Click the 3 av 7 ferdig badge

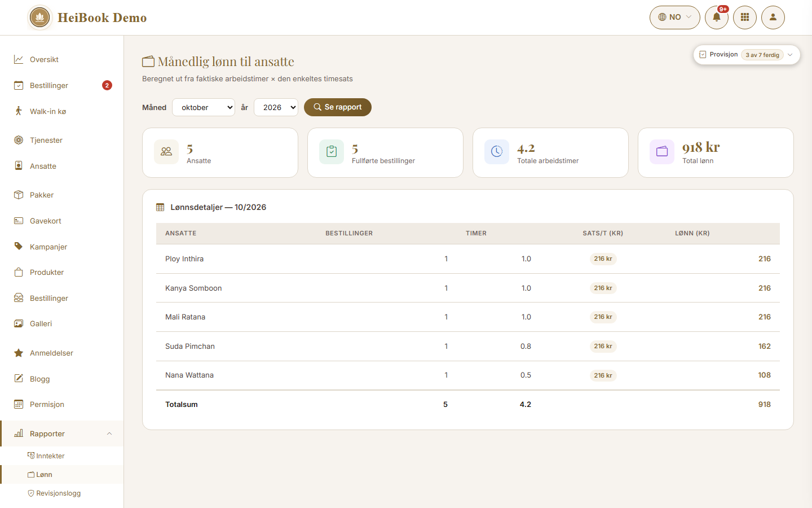[x=762, y=55]
